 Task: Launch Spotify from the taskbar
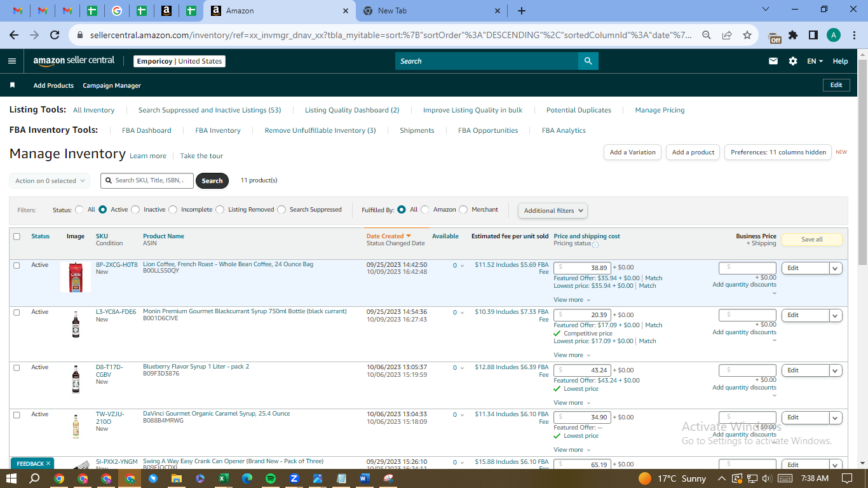pos(271,478)
